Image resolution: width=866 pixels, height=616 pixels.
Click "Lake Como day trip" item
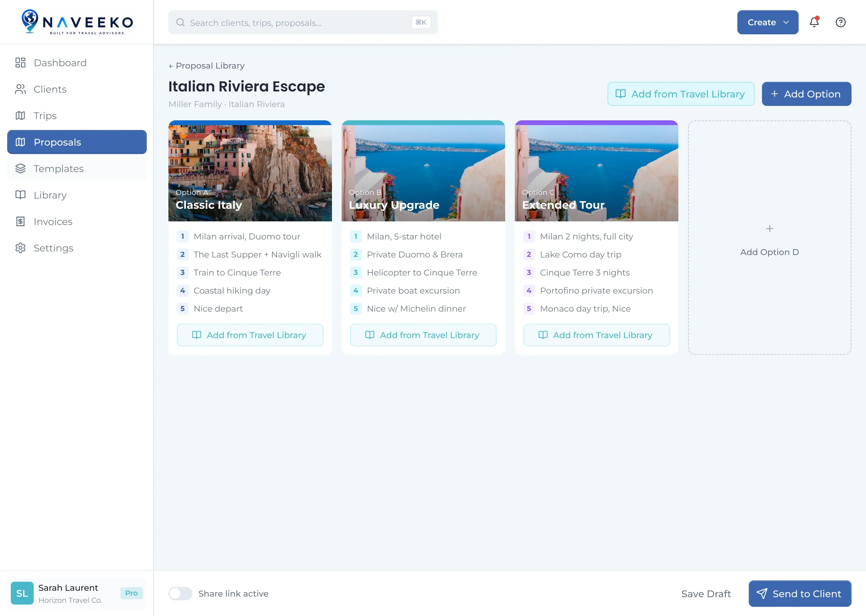pos(581,254)
